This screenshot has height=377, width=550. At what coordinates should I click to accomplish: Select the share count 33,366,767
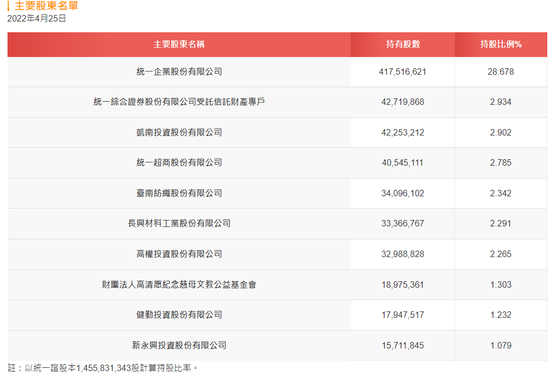(403, 223)
